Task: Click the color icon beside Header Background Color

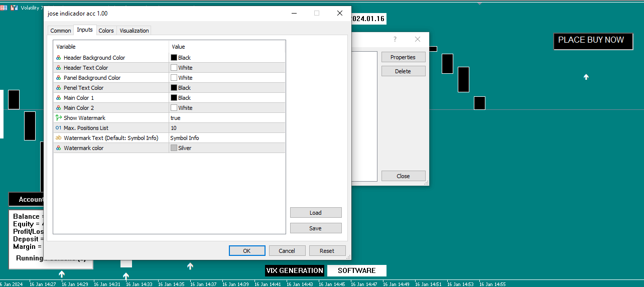Action: coord(59,58)
